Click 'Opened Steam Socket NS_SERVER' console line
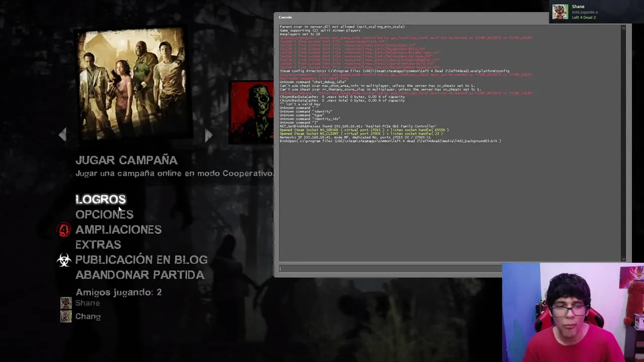 point(364,130)
